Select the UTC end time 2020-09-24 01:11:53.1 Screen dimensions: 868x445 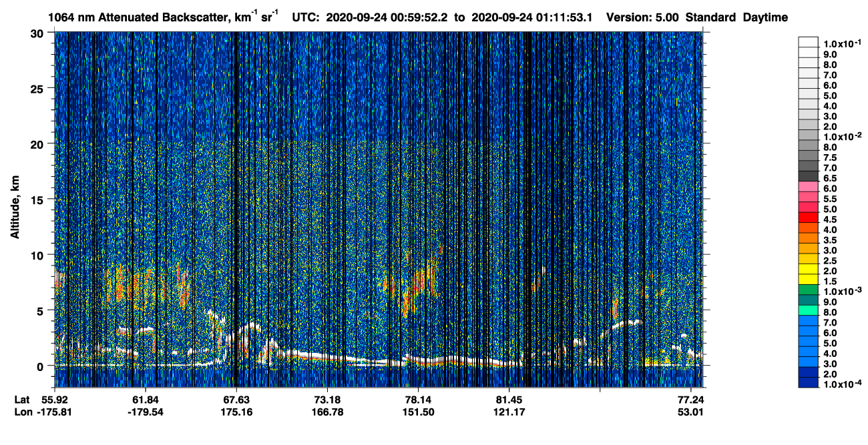click(x=531, y=17)
